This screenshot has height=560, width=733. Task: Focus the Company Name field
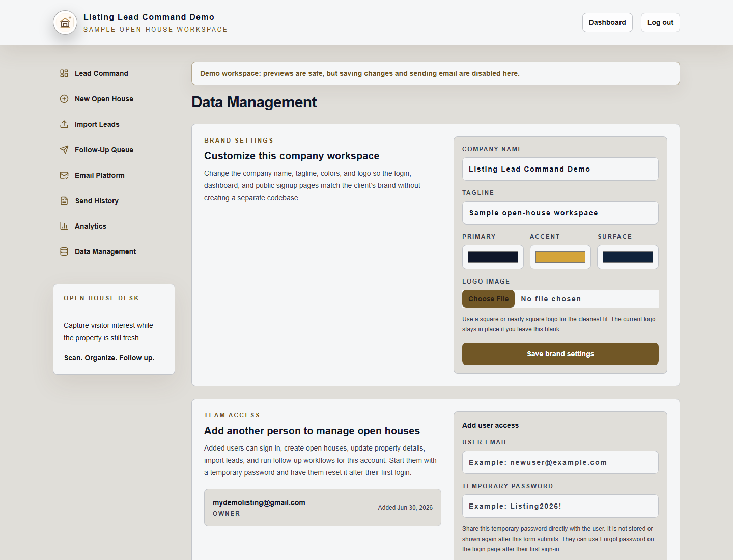(560, 169)
